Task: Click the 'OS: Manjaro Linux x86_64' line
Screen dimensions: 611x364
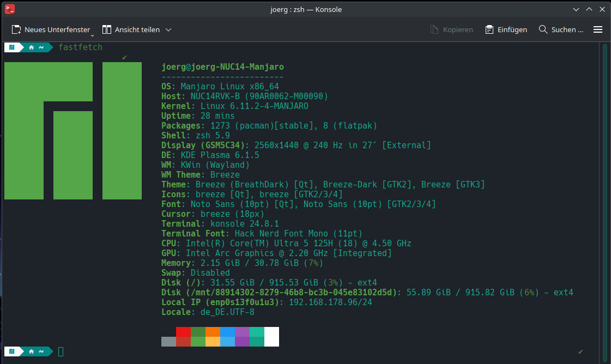Action: (x=220, y=87)
